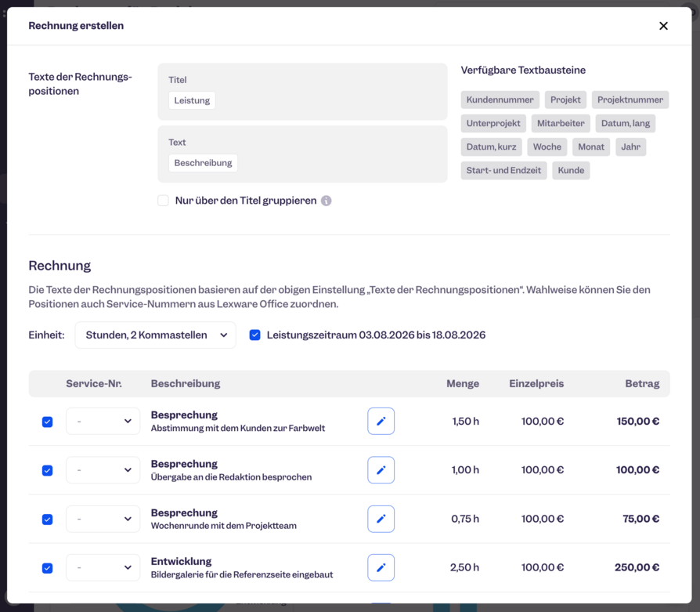Click the Rechnung section heading
Image resolution: width=700 pixels, height=612 pixels.
(x=60, y=266)
